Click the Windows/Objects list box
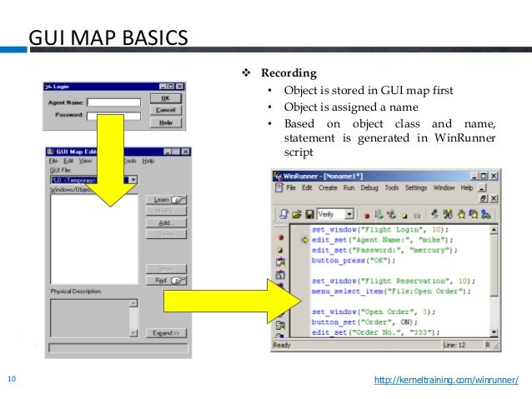 [94, 239]
